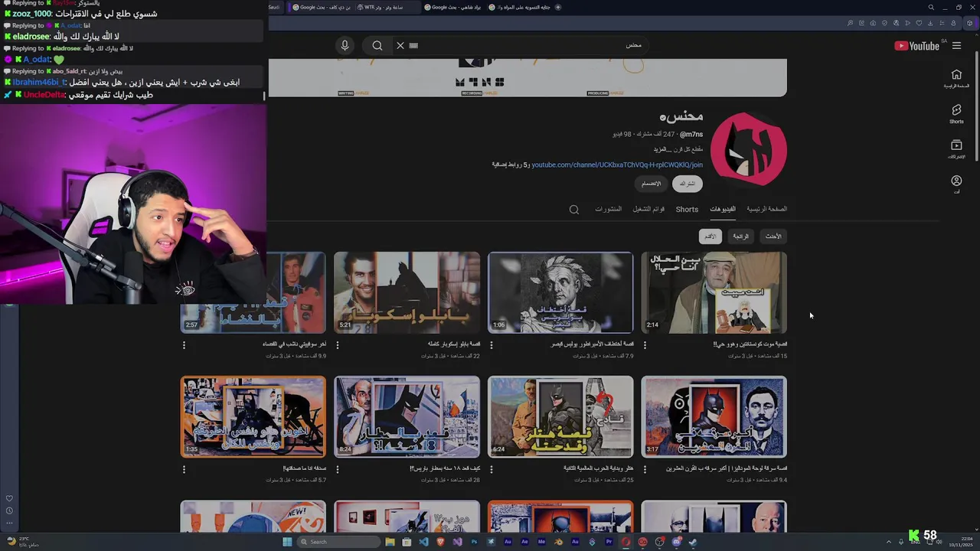The width and height of the screenshot is (980, 551).
Task: Click the Windows taskbar Search box
Action: pos(338,542)
